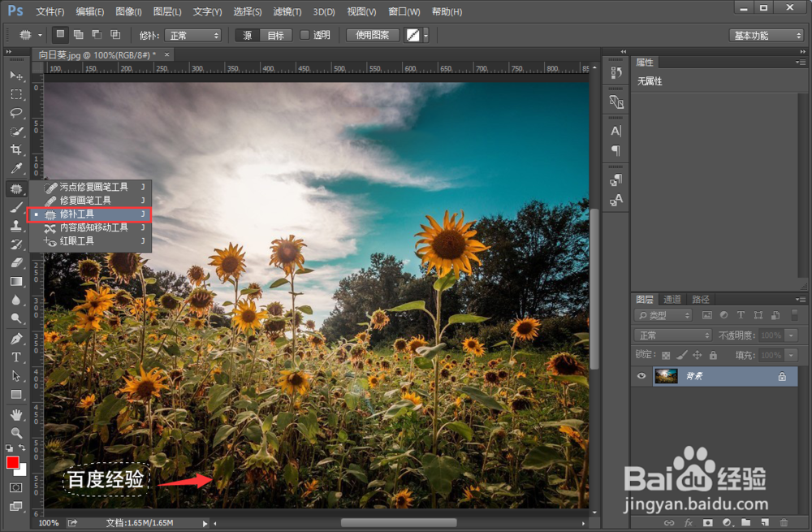Select the Path Selection tool
The height and width of the screenshot is (532, 812).
tap(16, 376)
